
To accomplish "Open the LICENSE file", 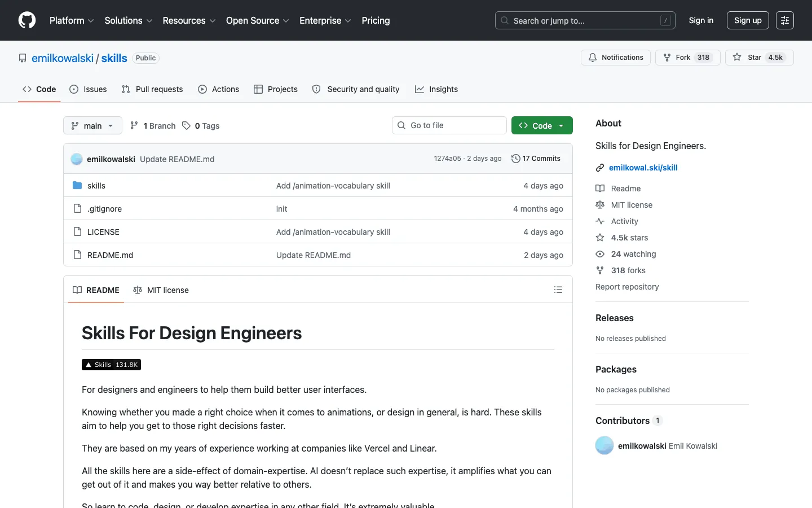I will 103,232.
